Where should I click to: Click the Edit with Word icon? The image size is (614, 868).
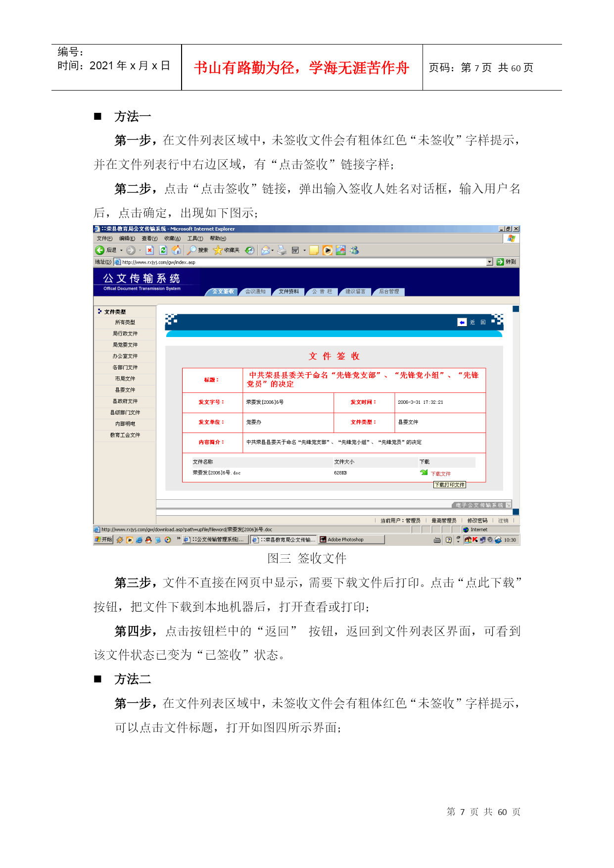pos(295,250)
